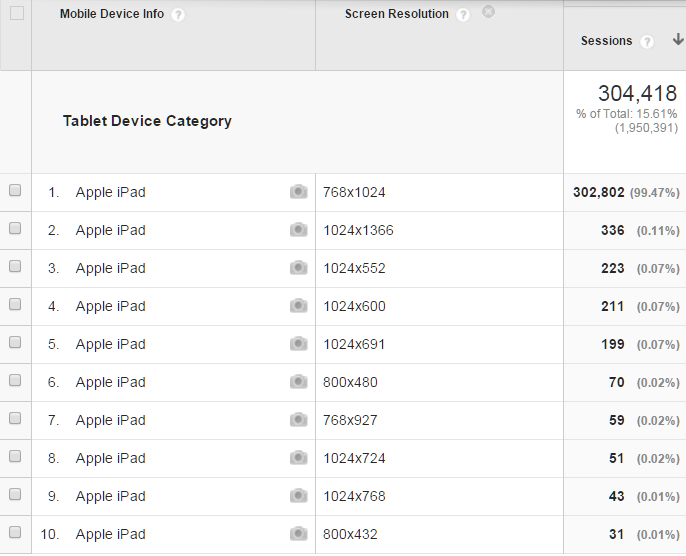Image resolution: width=686 pixels, height=556 pixels.
Task: Check the box for row 9 (1024x768)
Action: pyautogui.click(x=15, y=495)
